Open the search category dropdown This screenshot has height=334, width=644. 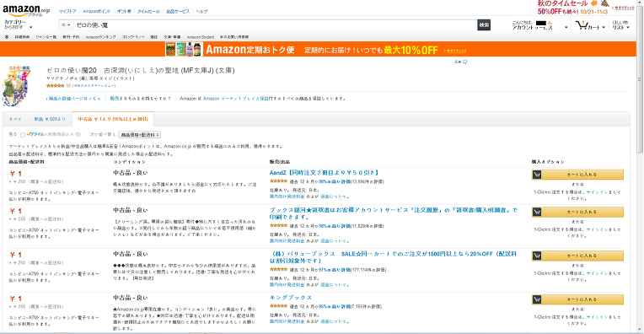pyautogui.click(x=66, y=25)
